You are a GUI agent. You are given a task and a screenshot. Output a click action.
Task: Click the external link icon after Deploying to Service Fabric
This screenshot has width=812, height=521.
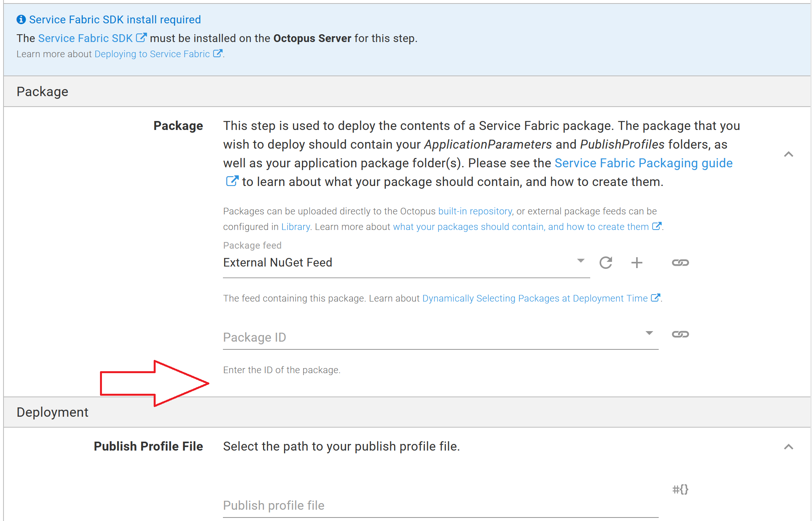click(x=217, y=53)
